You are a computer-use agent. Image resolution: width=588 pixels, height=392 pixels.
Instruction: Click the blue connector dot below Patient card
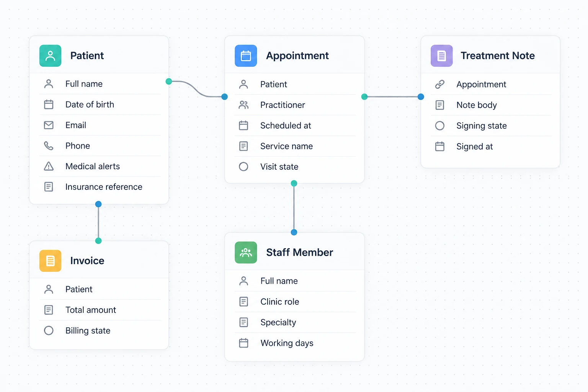point(98,204)
